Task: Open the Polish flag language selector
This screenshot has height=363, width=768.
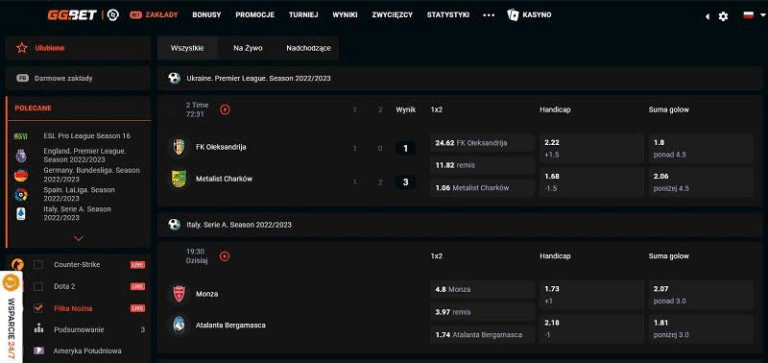Action: [x=753, y=15]
